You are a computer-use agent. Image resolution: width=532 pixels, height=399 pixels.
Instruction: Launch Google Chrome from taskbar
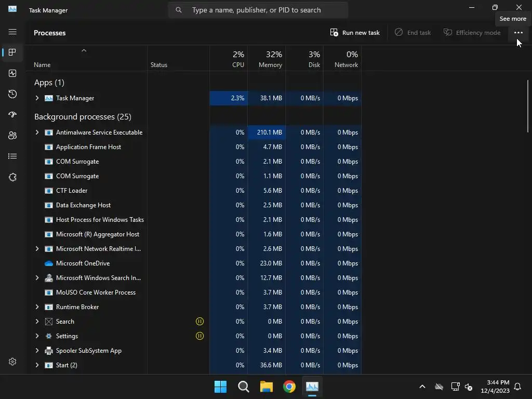(x=289, y=387)
